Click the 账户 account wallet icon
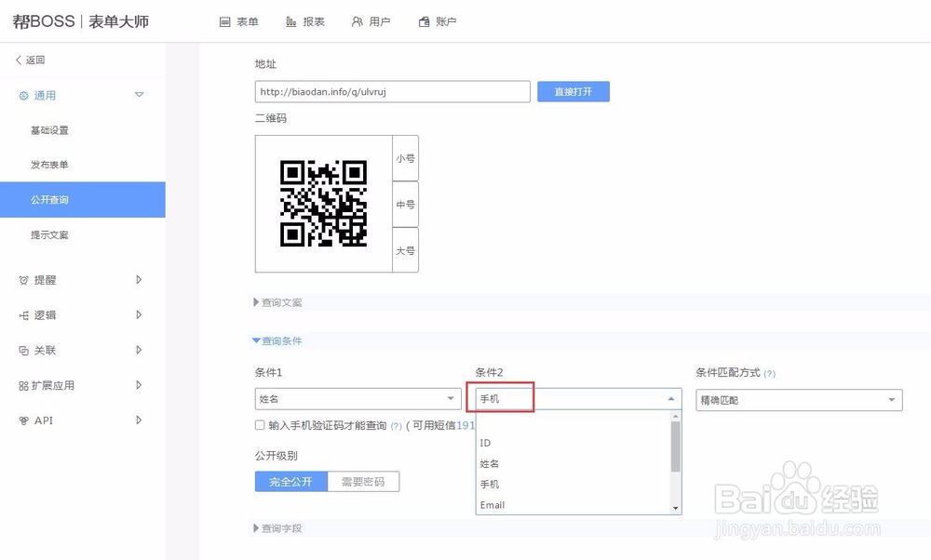This screenshot has width=931, height=560. coord(424,22)
